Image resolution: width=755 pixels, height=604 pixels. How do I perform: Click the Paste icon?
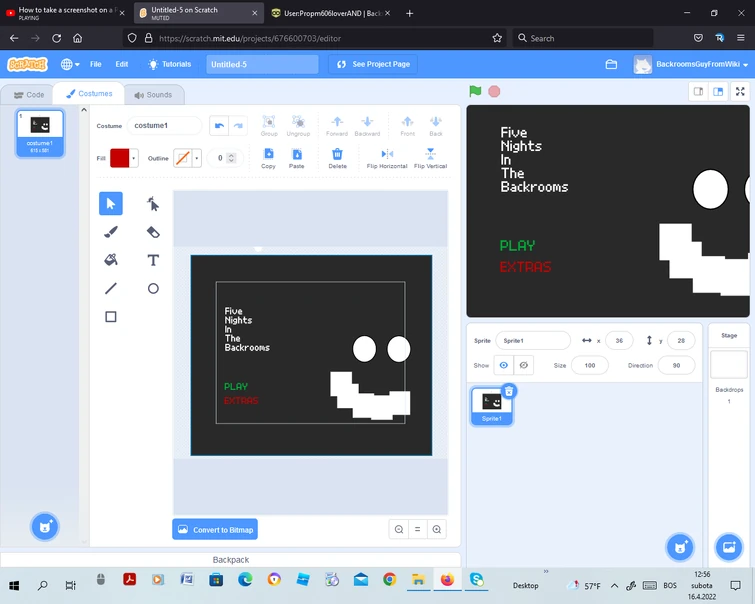coord(297,158)
